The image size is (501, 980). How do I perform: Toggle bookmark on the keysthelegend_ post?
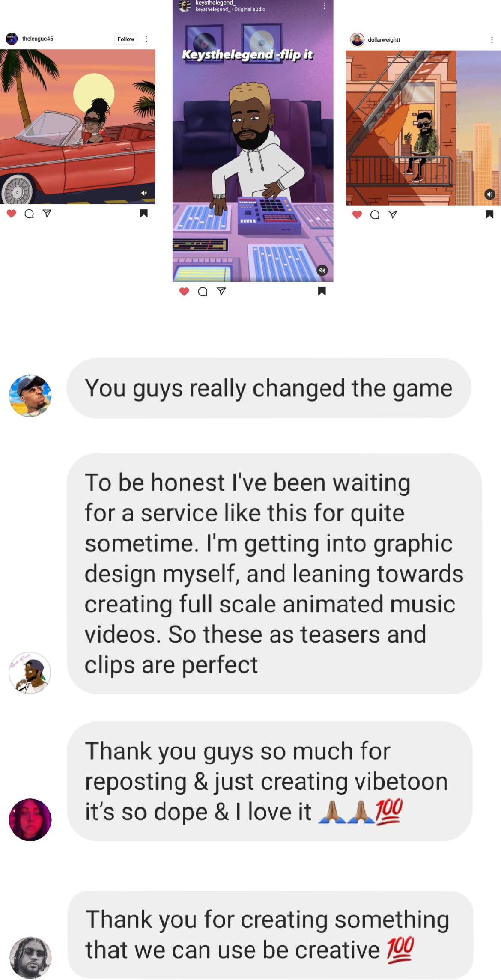tap(322, 291)
